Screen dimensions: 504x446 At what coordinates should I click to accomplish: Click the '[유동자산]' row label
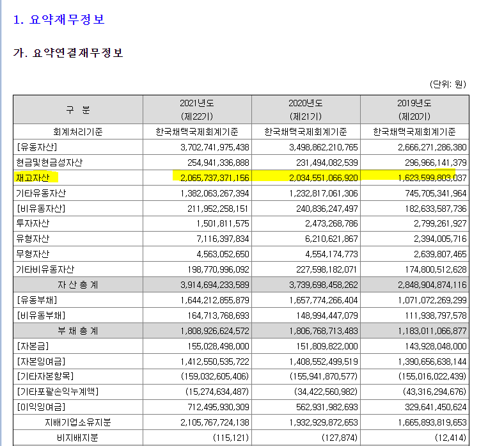point(37,147)
